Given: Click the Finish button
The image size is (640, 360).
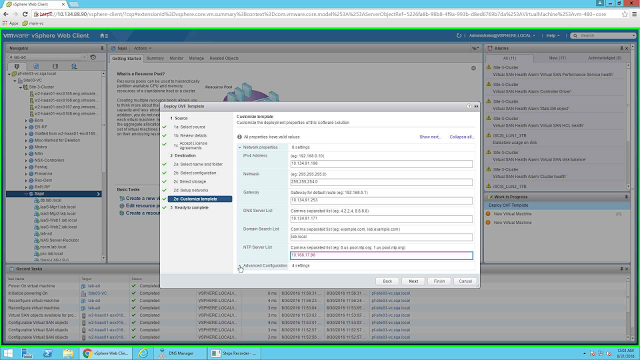Looking at the screenshot, I should 439,281.
